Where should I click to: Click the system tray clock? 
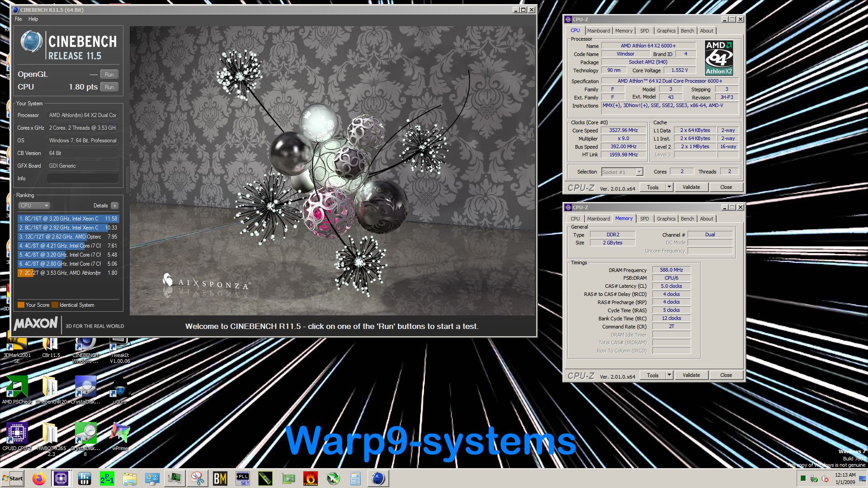click(x=845, y=479)
